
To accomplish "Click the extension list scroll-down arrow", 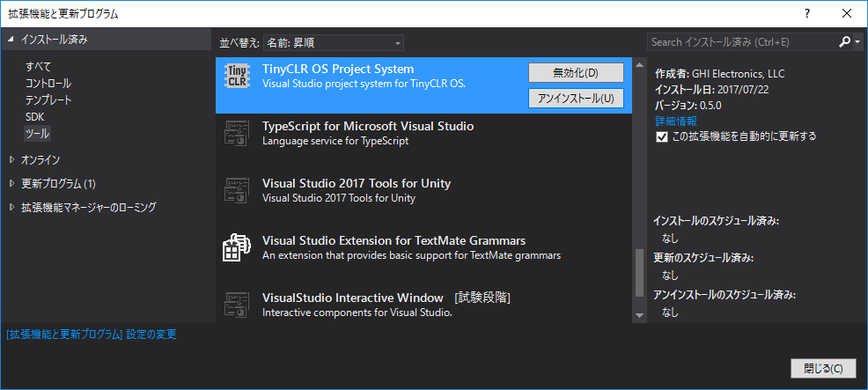I will pyautogui.click(x=639, y=315).
